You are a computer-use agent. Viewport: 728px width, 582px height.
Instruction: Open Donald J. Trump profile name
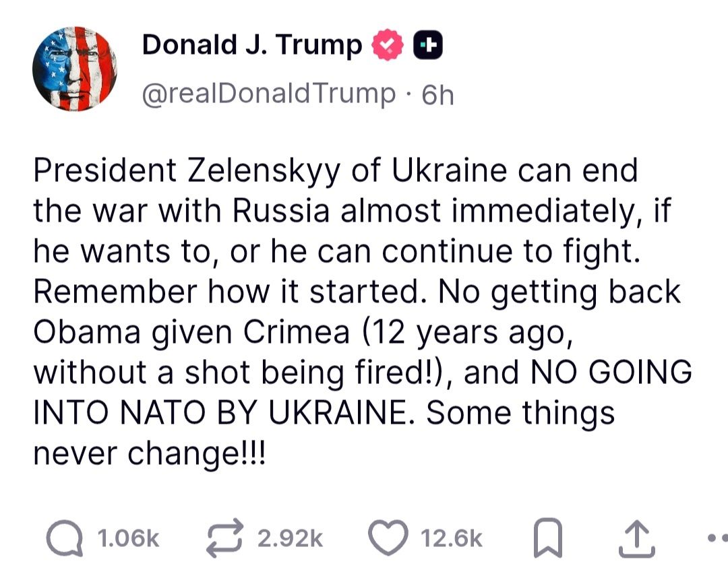click(251, 46)
